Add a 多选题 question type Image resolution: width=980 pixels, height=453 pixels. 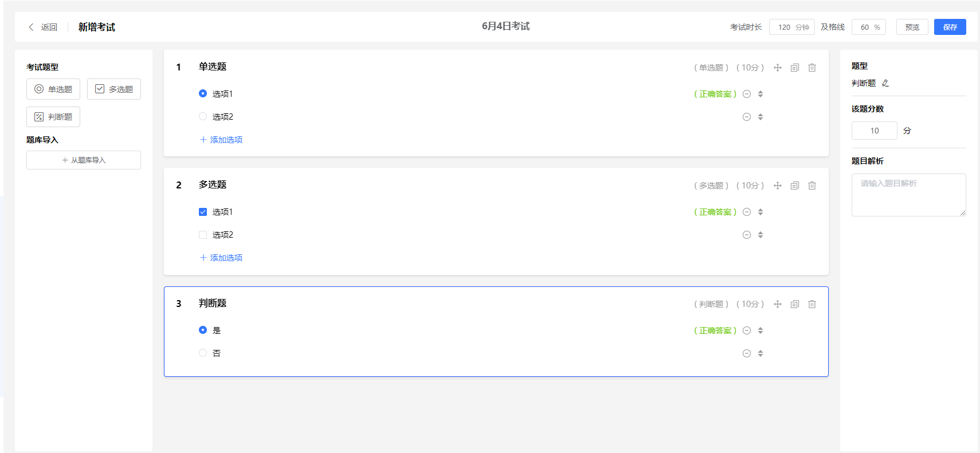coord(114,89)
